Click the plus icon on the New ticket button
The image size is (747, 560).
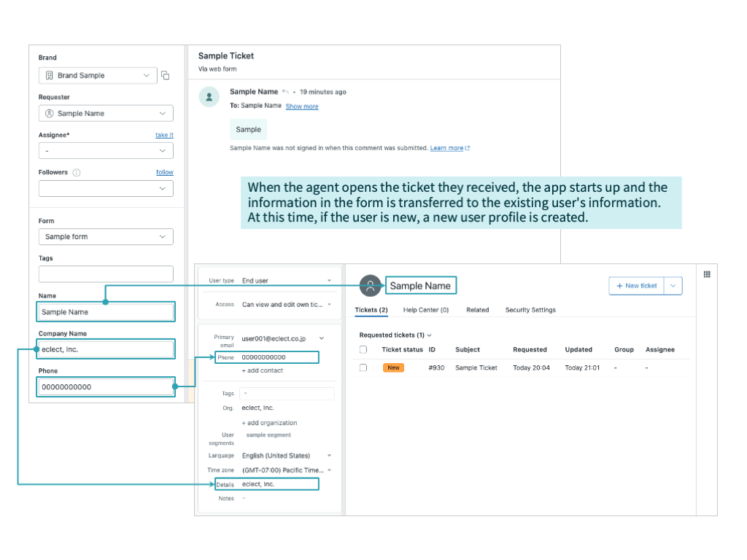[x=618, y=286]
